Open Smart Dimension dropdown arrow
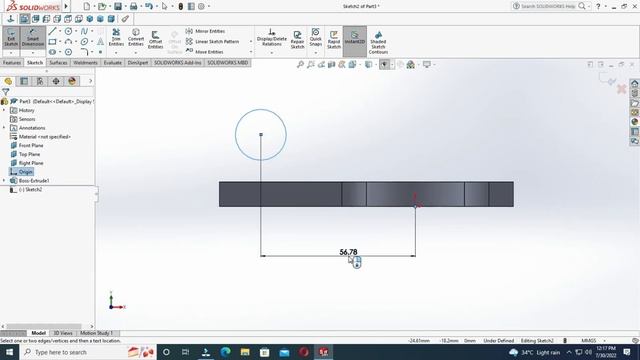This screenshot has width=640, height=360. click(x=33, y=53)
